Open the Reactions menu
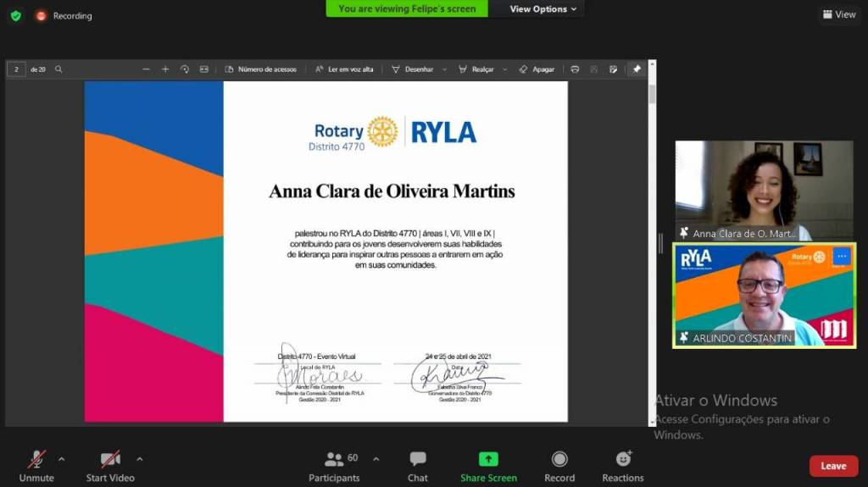Screen dimensions: 868x487 623,464
